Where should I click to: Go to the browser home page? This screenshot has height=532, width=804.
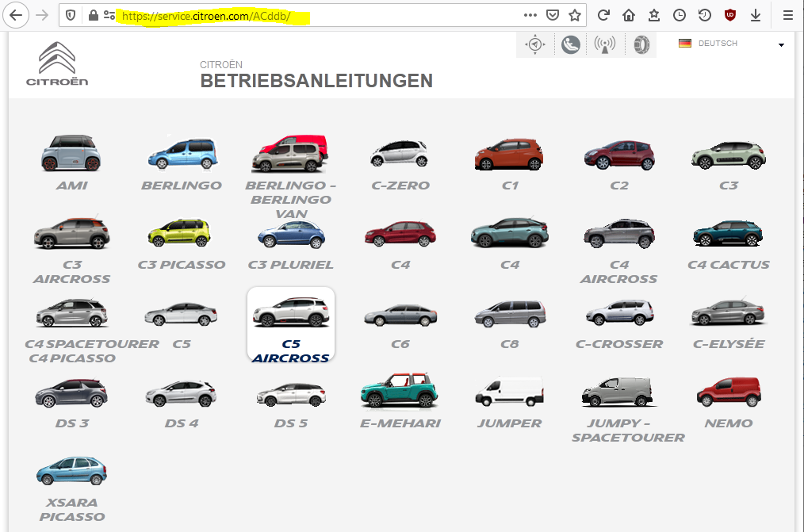(x=629, y=15)
